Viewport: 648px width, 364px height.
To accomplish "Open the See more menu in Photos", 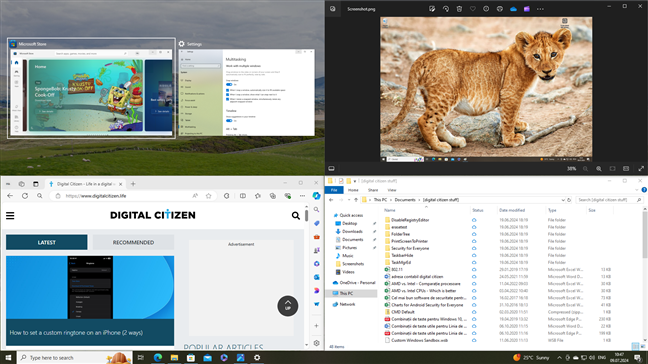I will [540, 9].
